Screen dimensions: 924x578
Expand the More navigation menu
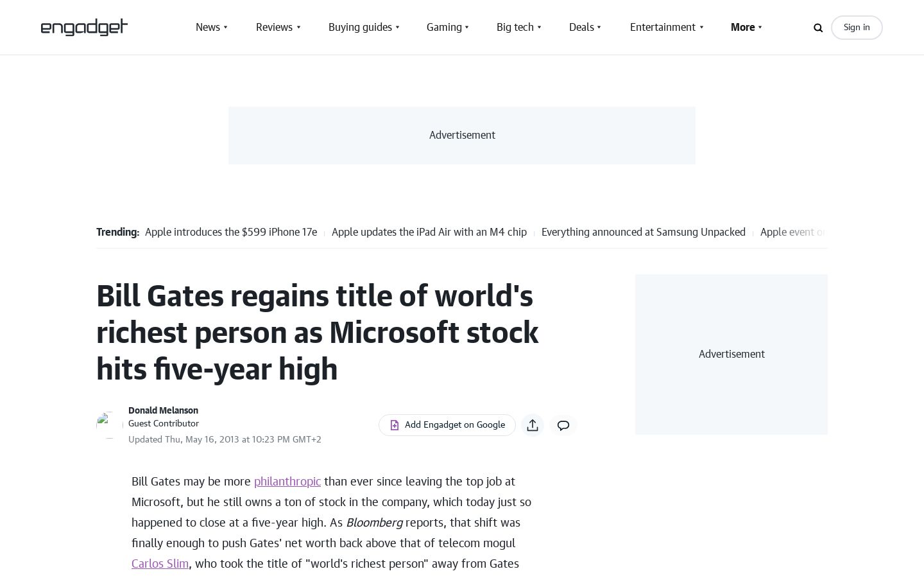click(746, 27)
